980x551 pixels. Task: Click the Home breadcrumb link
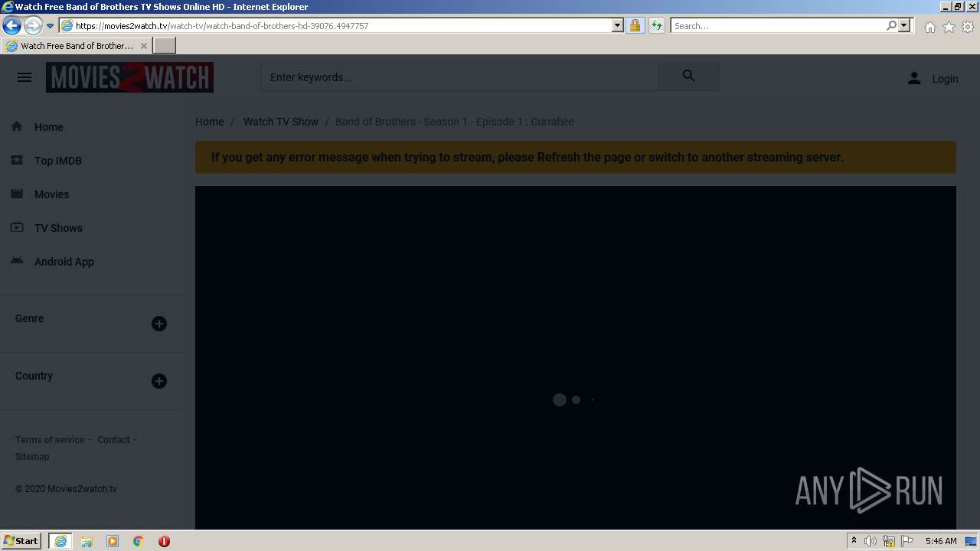(210, 122)
